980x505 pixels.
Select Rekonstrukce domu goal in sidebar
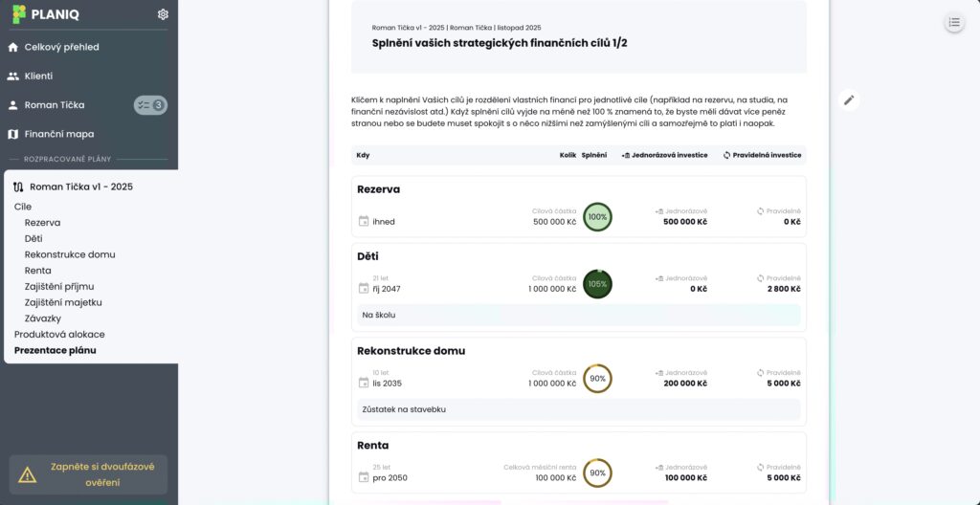coord(70,254)
